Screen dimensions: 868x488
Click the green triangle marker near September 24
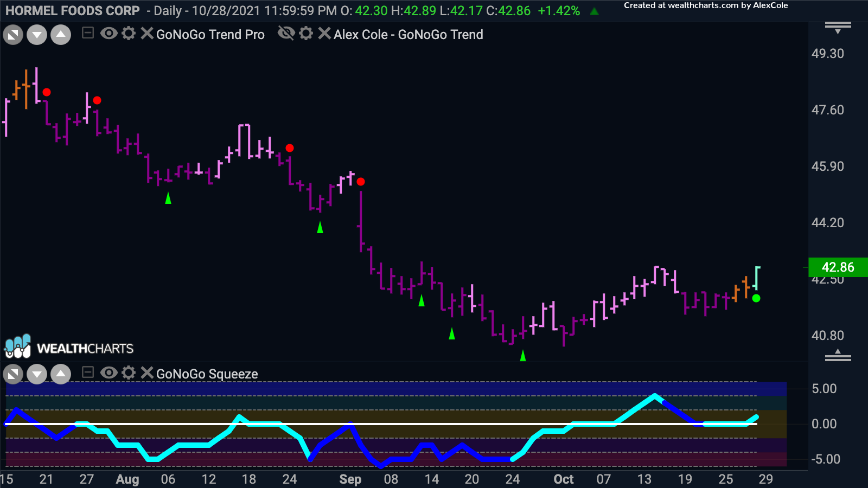[x=523, y=356]
